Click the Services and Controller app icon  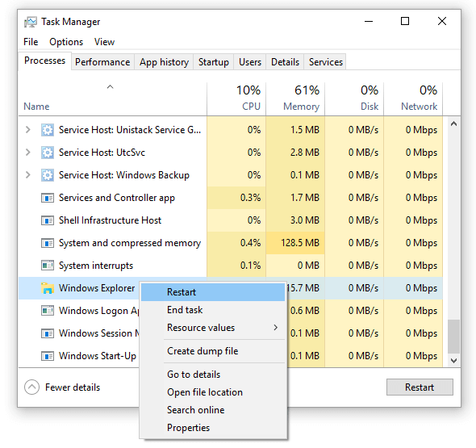[x=48, y=198]
